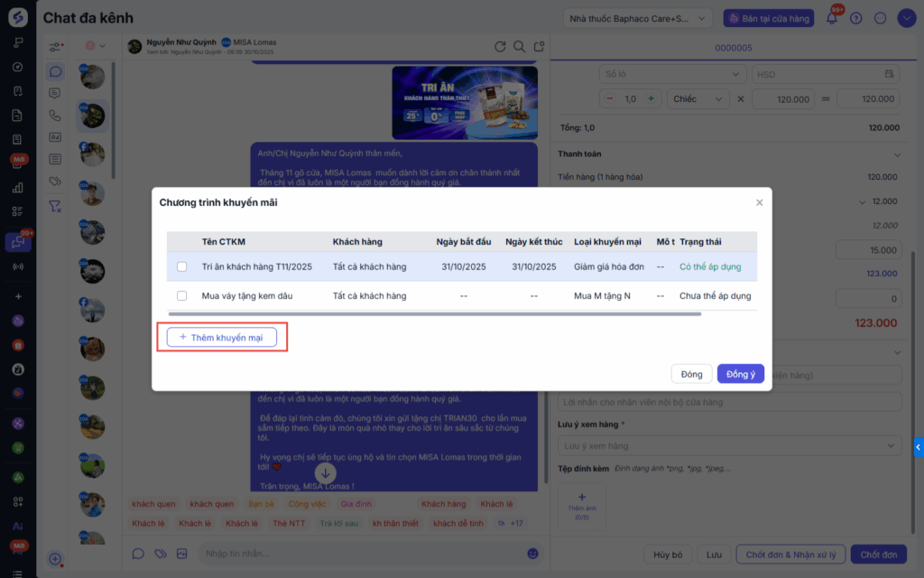924x578 pixels.
Task: Click the Nhập tin nhắn message field
Action: pos(363,554)
